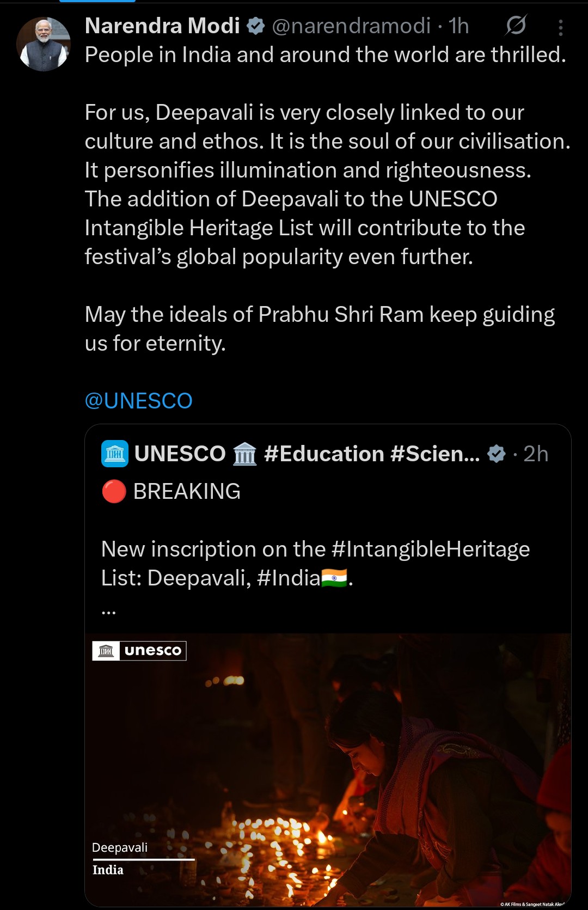
Task: Click the Grok slashed-circle icon
Action: pyautogui.click(x=516, y=25)
